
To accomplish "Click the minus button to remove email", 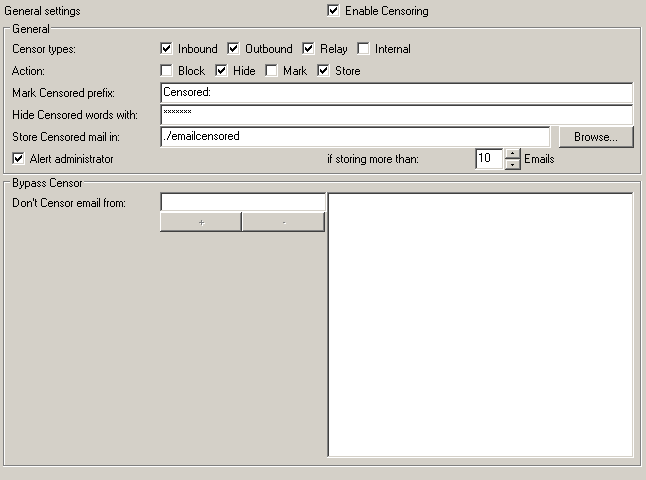I will pyautogui.click(x=283, y=222).
